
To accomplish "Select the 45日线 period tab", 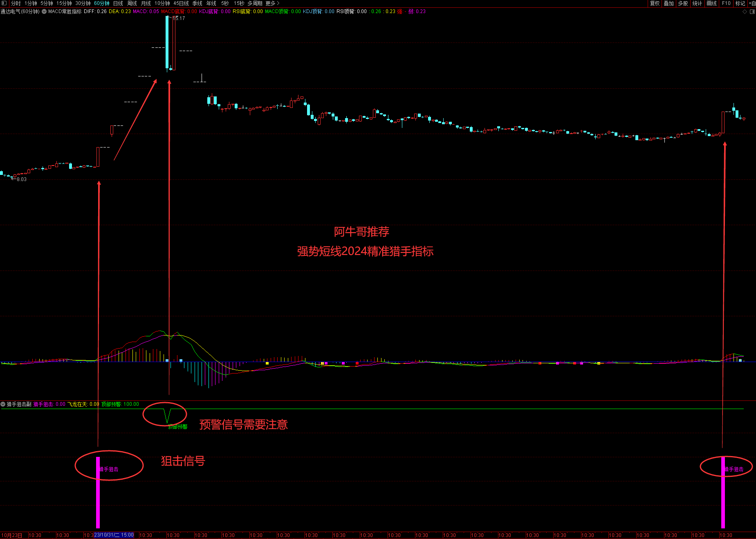I will 181,3.
